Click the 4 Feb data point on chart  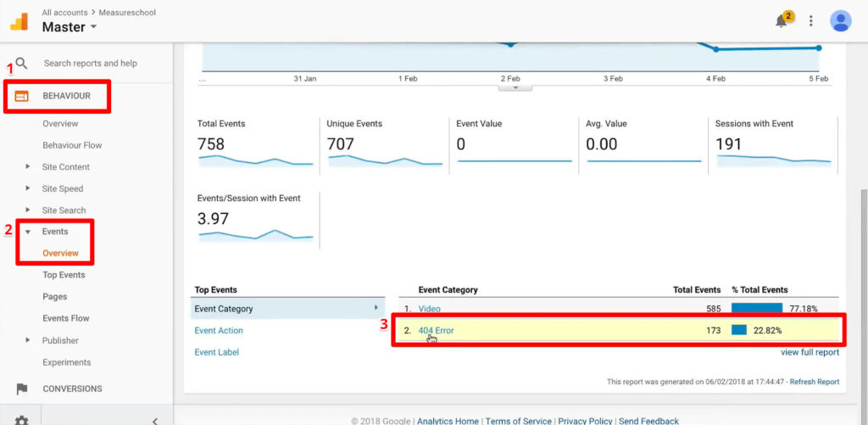click(x=715, y=49)
